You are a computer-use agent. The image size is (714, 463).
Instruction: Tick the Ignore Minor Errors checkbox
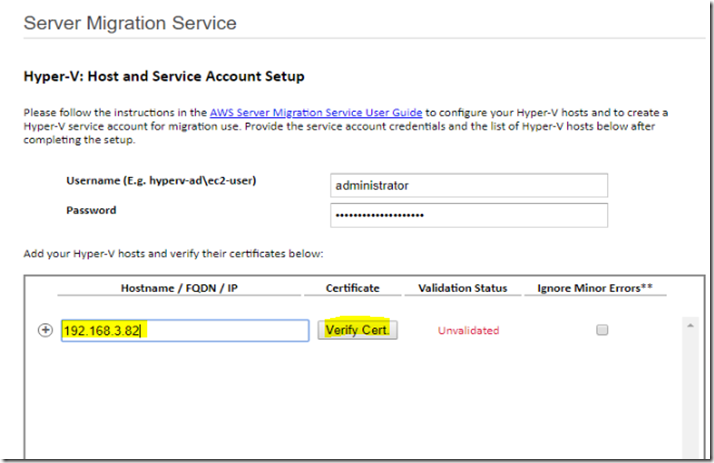tap(602, 330)
